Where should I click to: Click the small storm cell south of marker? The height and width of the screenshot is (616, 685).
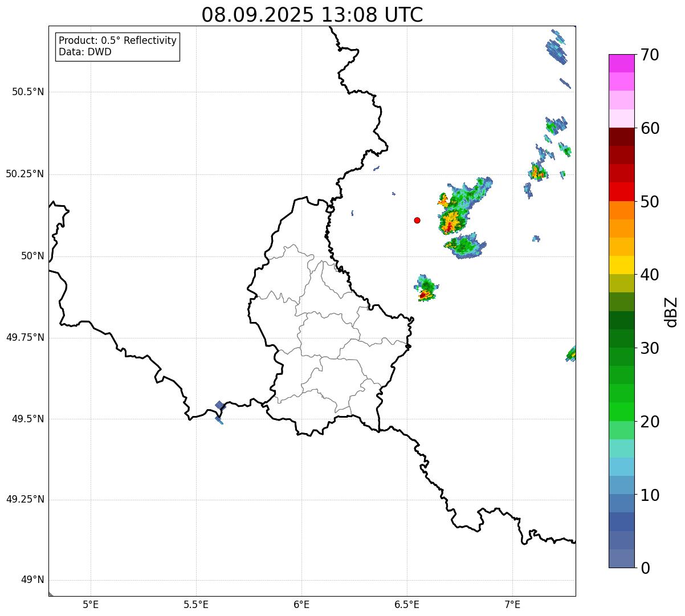click(426, 288)
